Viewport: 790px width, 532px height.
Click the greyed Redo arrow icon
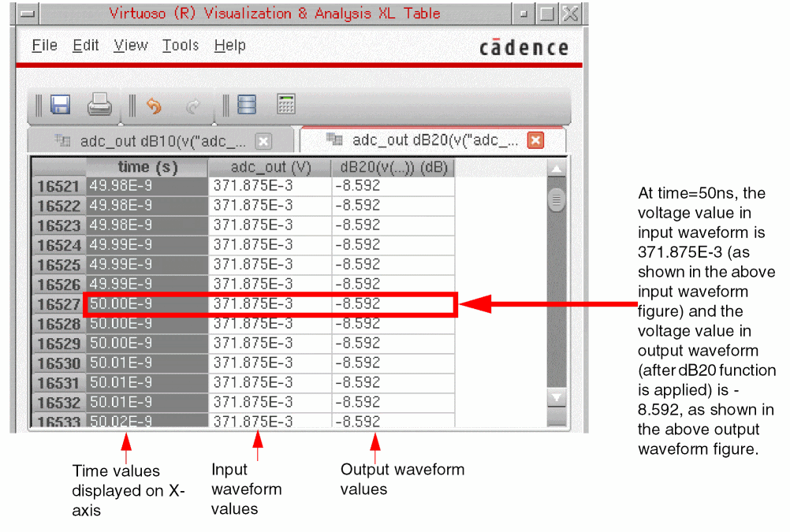click(x=192, y=106)
